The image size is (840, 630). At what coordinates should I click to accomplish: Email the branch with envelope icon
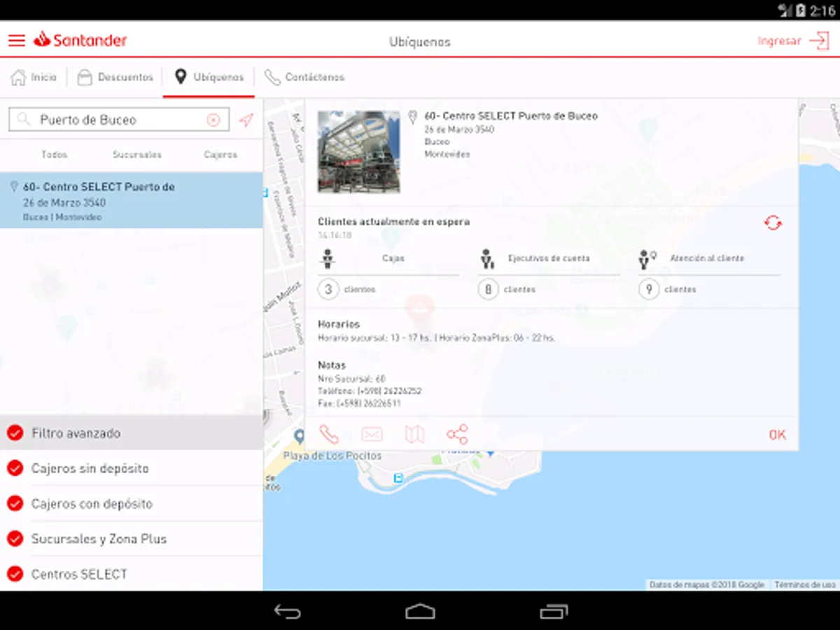372,435
